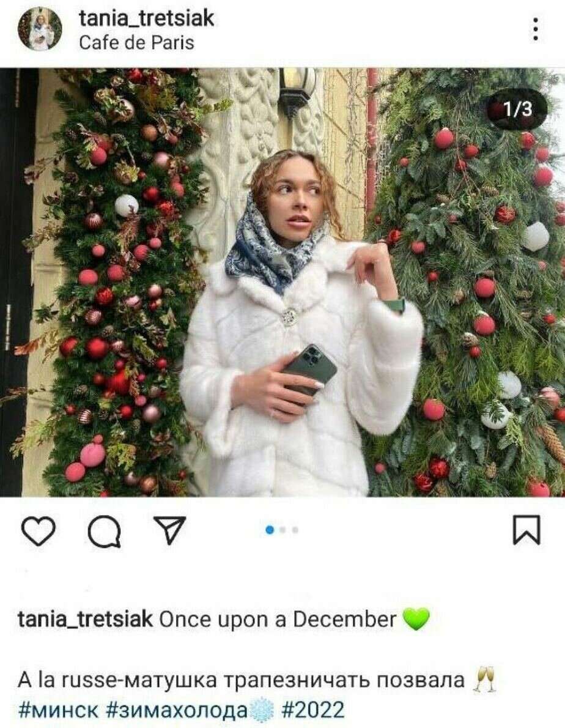Tap the 1/3 photo counter badge

[519, 109]
